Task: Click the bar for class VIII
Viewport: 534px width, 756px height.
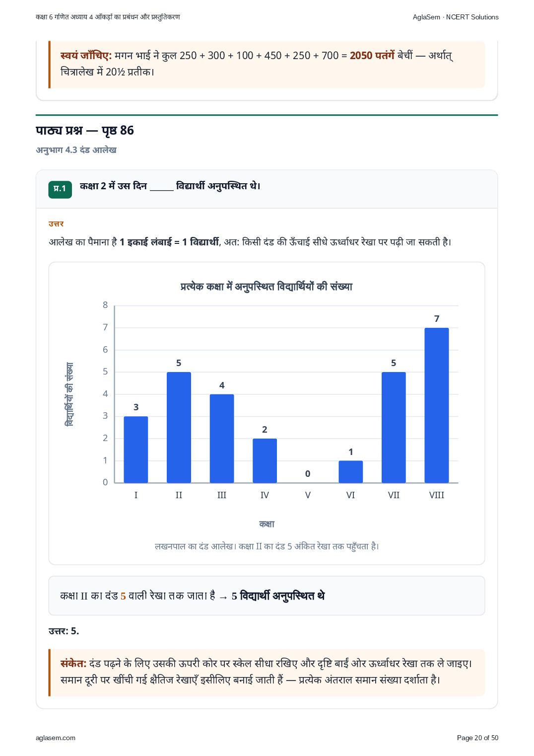Action: [x=437, y=405]
